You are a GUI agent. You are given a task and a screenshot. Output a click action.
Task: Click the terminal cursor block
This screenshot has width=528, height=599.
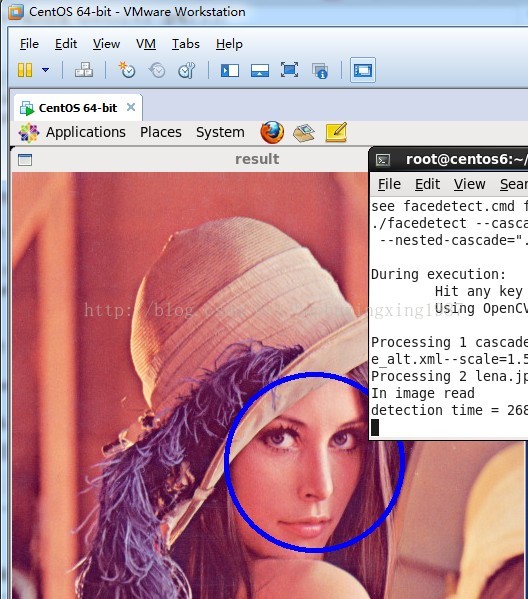375,427
